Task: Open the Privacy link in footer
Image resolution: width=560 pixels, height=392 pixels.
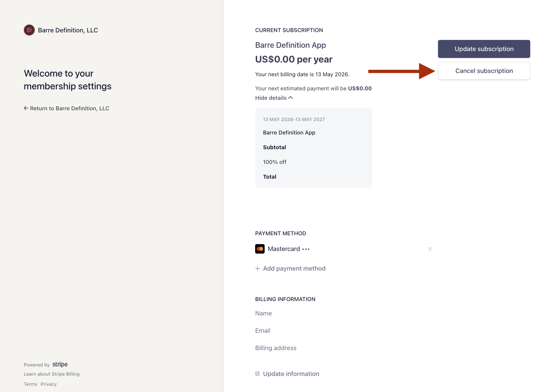Action: [x=49, y=384]
